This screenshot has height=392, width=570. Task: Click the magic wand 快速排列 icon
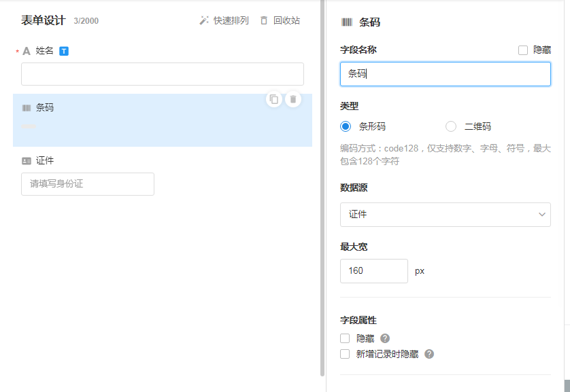pyautogui.click(x=204, y=20)
